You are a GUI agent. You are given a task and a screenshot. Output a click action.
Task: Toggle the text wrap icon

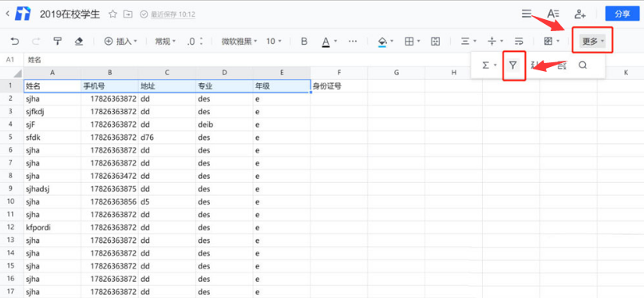click(519, 41)
